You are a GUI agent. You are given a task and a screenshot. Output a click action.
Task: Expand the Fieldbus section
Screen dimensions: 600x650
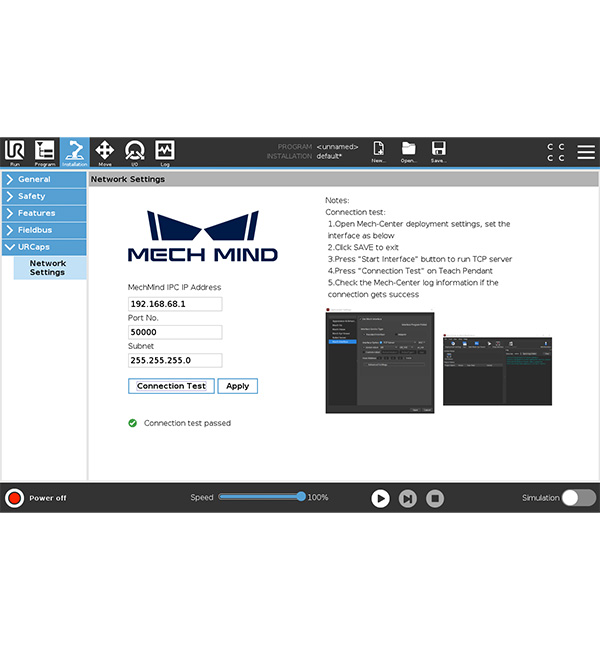click(44, 230)
